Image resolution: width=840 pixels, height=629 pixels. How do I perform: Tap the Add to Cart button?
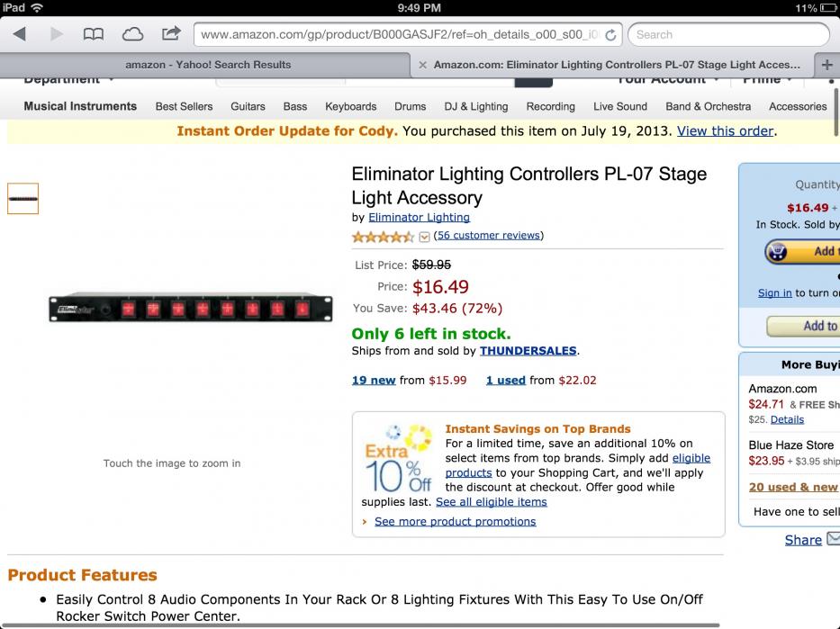[802, 252]
